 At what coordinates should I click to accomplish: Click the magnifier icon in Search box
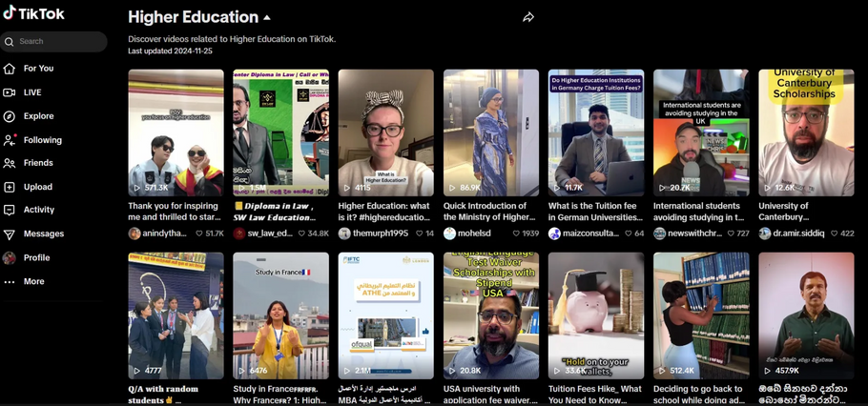(9, 42)
